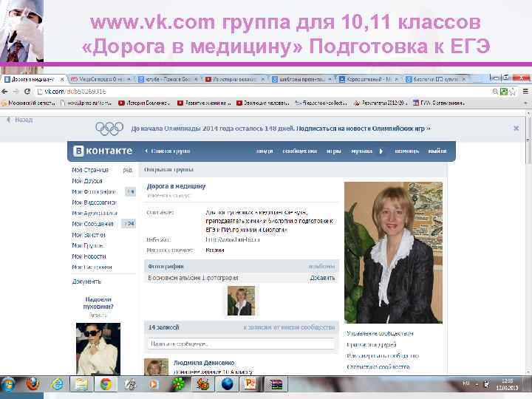Click the Olympic rings logo

click(x=109, y=129)
